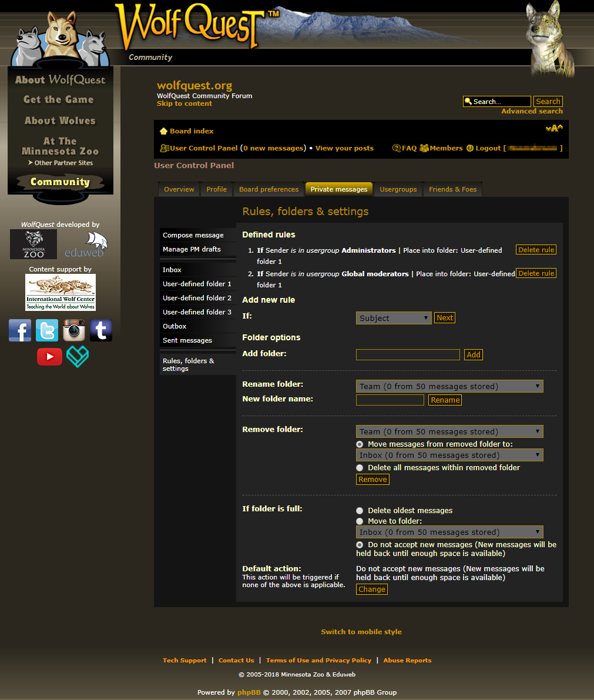
Task: Open the Private messages tab
Action: click(x=339, y=189)
